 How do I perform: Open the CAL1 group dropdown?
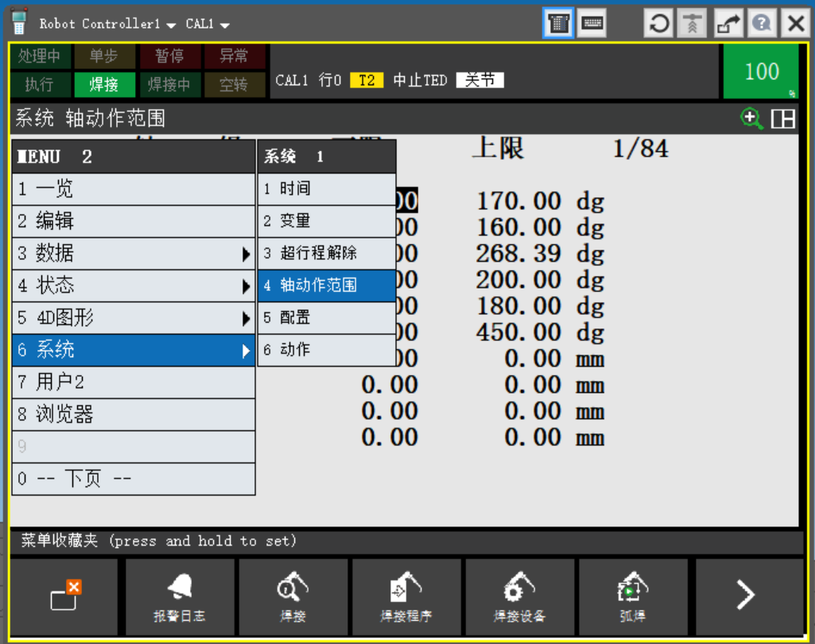tap(208, 24)
